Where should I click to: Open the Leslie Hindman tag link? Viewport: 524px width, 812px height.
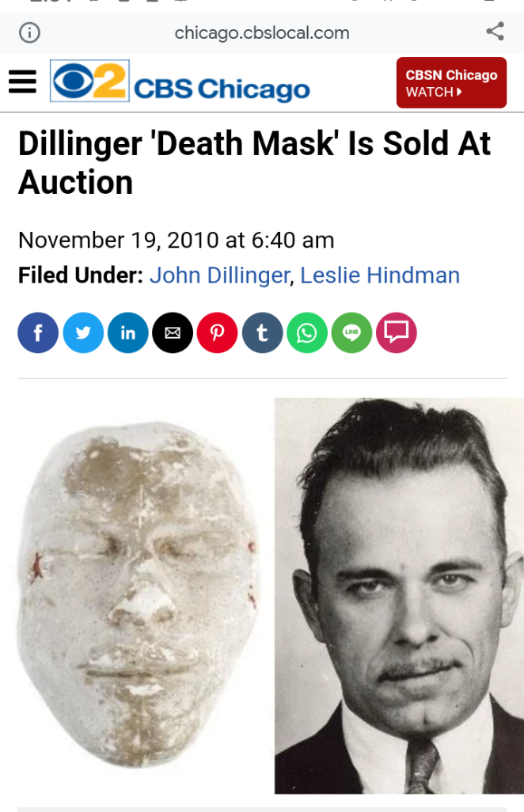click(x=380, y=275)
